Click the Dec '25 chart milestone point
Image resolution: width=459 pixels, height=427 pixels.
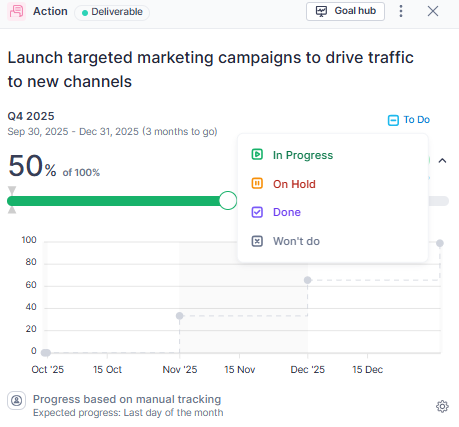(x=308, y=280)
